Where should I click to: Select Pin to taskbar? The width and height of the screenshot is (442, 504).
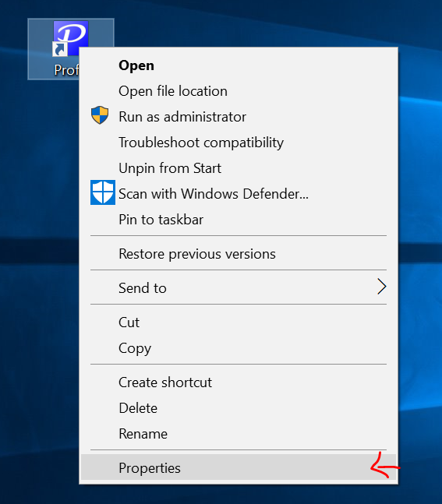pos(239,220)
